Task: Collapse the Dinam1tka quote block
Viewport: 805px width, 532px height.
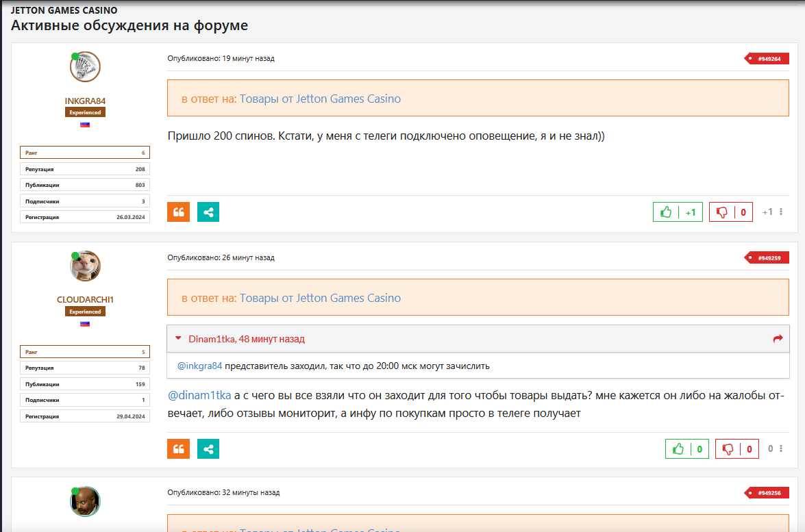Action: point(178,338)
